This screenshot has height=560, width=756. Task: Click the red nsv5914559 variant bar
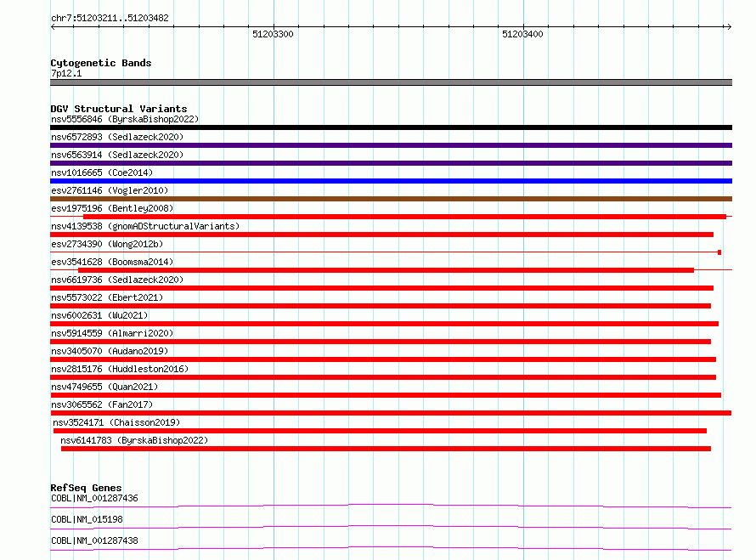pos(381,342)
